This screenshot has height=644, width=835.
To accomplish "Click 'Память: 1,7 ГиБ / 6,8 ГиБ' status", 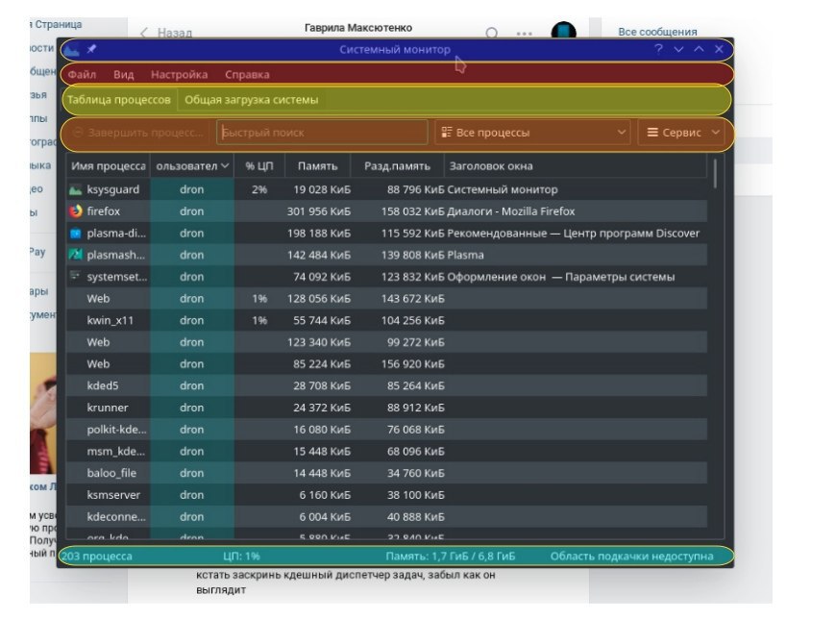I will coord(451,557).
